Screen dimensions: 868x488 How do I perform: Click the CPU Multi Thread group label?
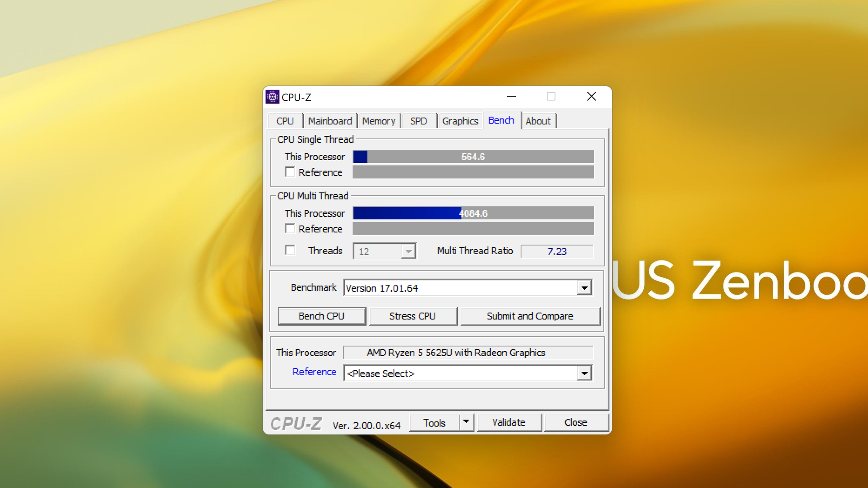tap(313, 196)
